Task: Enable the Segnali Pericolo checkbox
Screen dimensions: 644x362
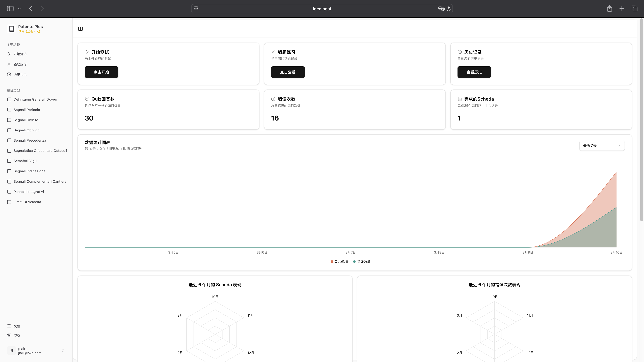Action: (9, 109)
